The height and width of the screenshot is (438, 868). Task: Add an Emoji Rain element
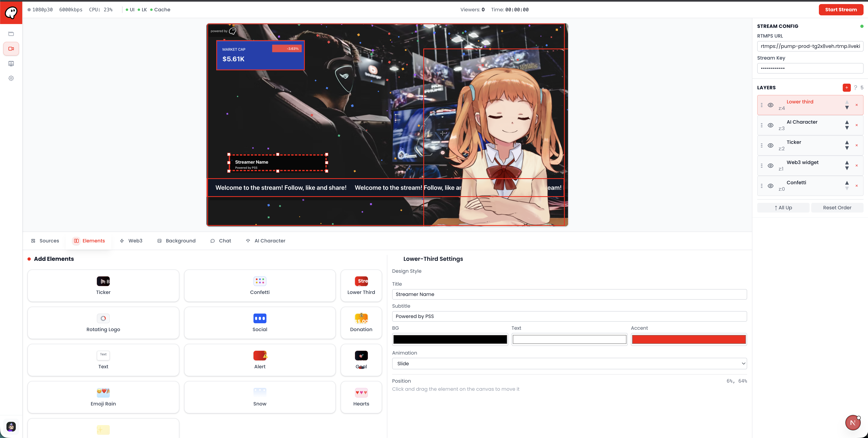pos(103,397)
